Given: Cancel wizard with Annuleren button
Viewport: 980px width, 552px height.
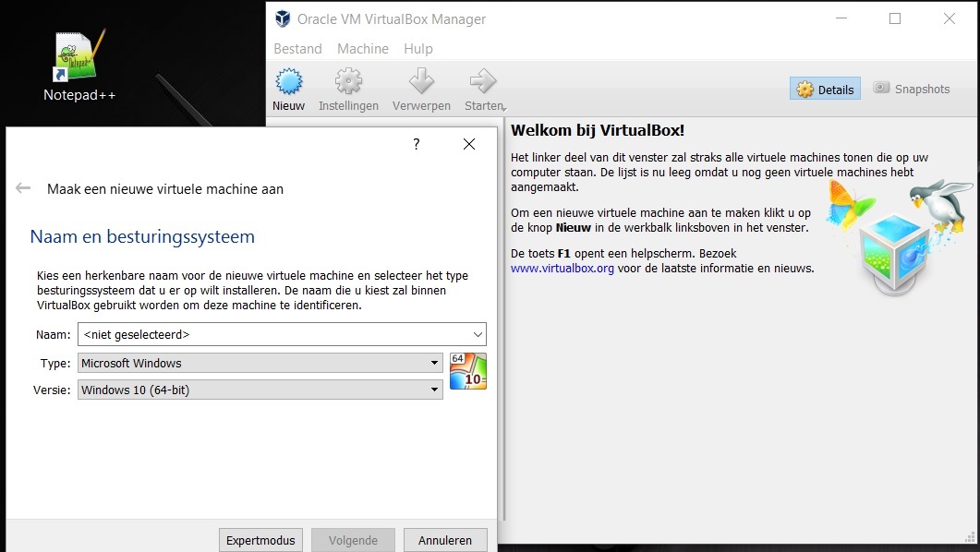Looking at the screenshot, I should 445,540.
